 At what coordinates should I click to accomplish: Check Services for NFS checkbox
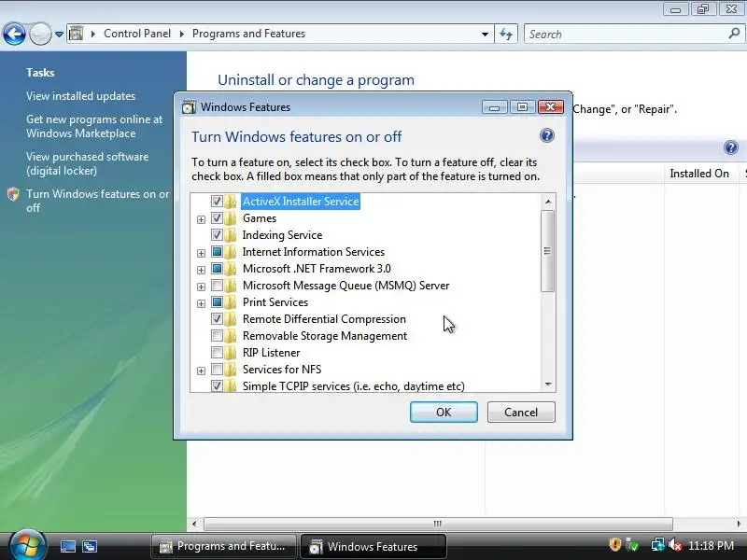pos(217,369)
